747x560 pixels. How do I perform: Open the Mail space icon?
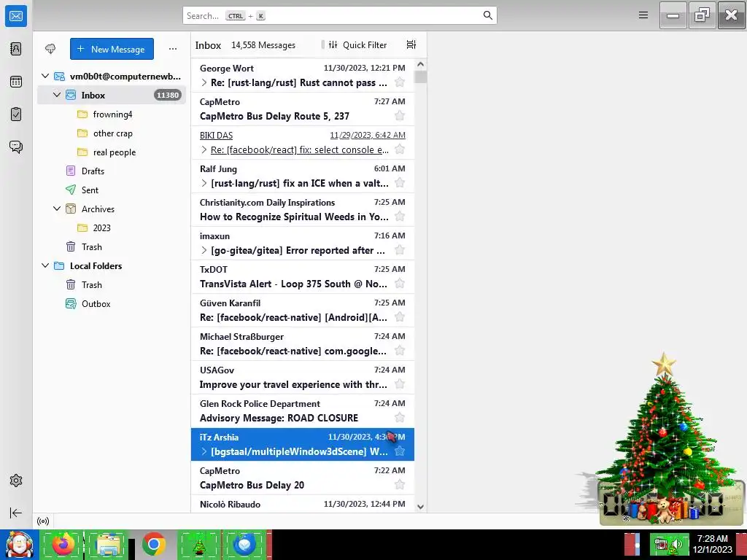click(x=16, y=16)
